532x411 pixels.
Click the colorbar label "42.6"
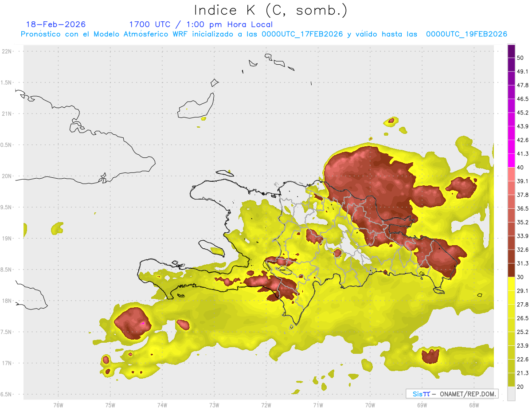(x=522, y=140)
